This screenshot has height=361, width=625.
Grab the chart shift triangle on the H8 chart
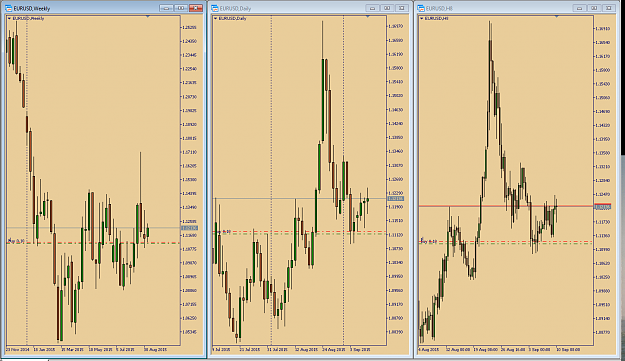[556, 16]
